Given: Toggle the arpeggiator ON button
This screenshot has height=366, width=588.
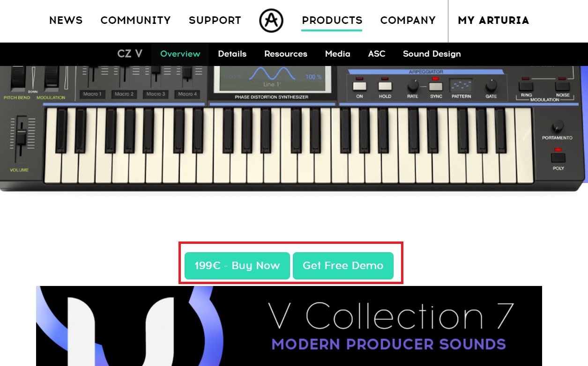Looking at the screenshot, I should coord(359,86).
